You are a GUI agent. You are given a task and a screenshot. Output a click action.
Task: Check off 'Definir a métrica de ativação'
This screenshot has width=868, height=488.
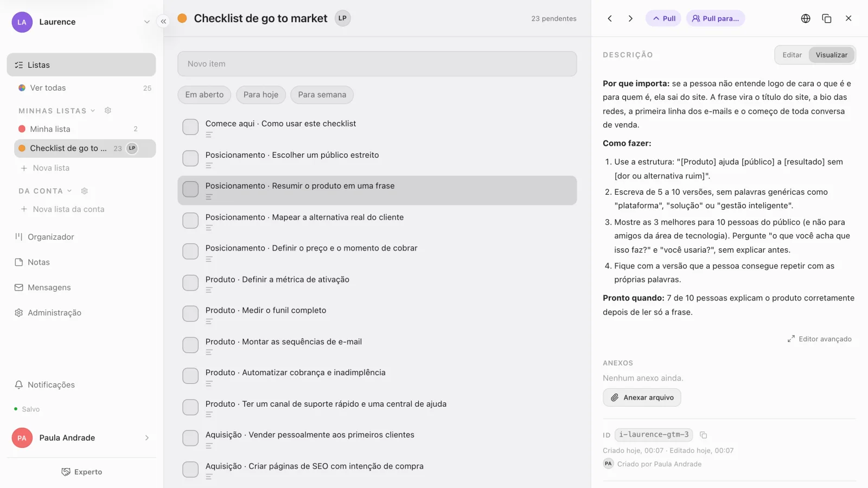190,282
